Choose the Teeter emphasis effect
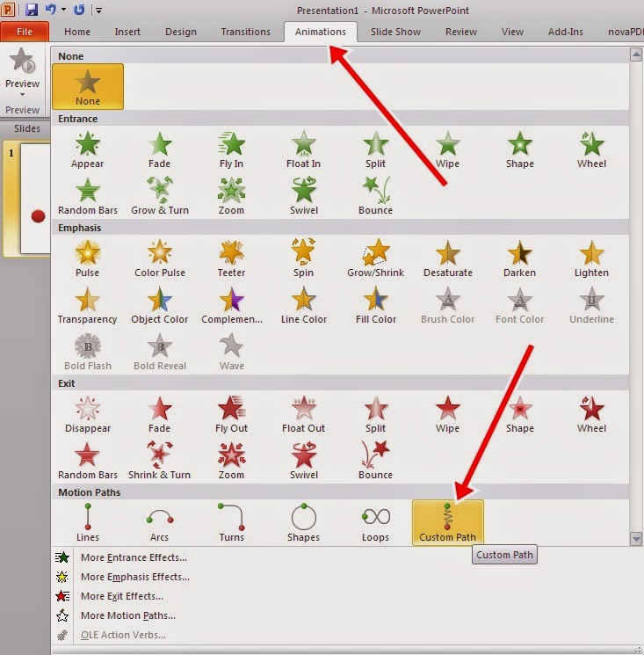 tap(231, 258)
